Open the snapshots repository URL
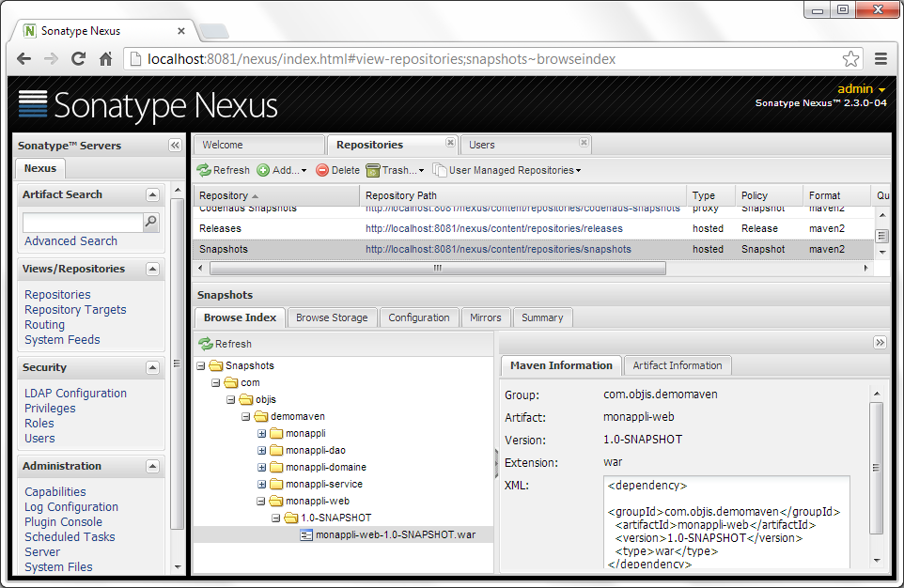904x588 pixels. coord(498,250)
